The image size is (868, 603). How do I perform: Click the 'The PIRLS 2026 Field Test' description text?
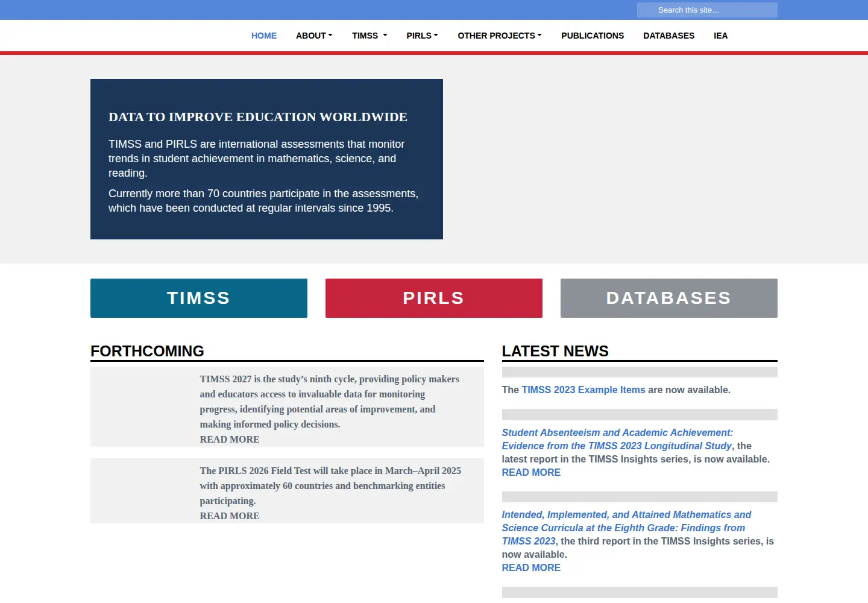[x=330, y=486]
